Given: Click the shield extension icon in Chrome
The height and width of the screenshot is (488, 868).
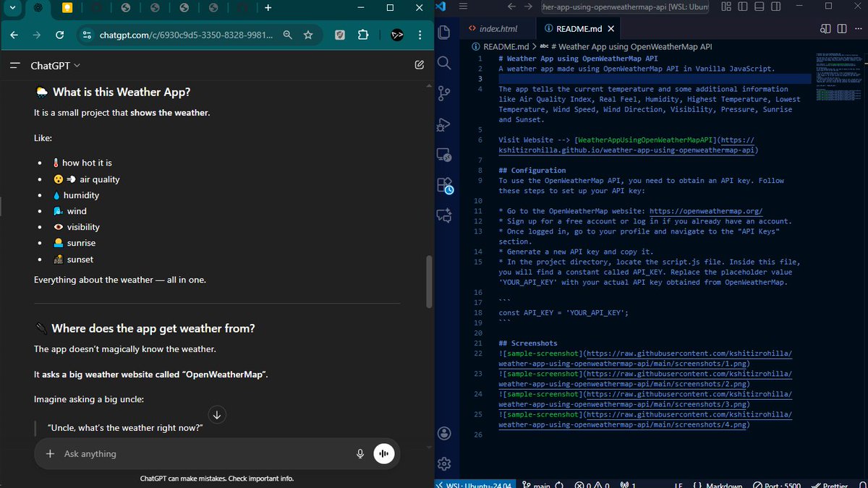Looking at the screenshot, I should (x=339, y=35).
